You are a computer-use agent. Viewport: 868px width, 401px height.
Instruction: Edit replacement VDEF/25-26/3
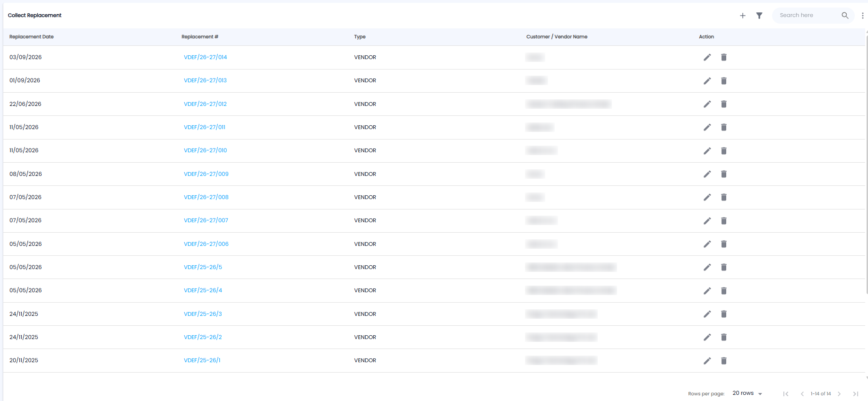(707, 314)
